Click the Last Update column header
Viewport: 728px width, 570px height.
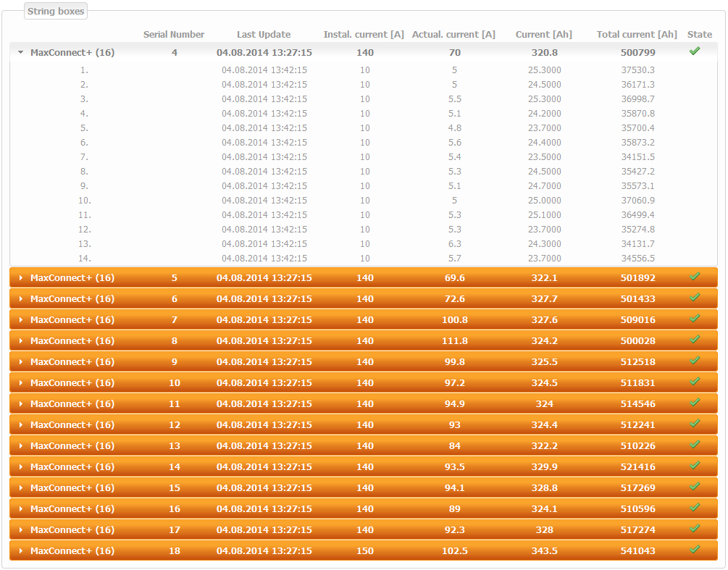point(264,34)
